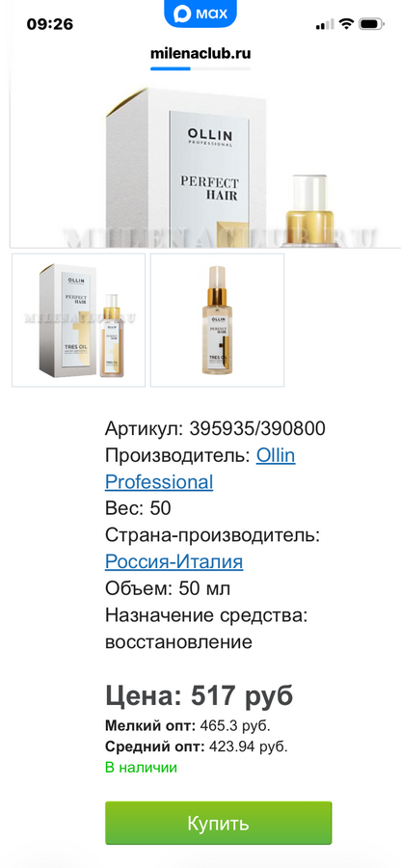Tap the MAX chat bubble logo icon
This screenshot has height=868, width=401.
click(182, 14)
